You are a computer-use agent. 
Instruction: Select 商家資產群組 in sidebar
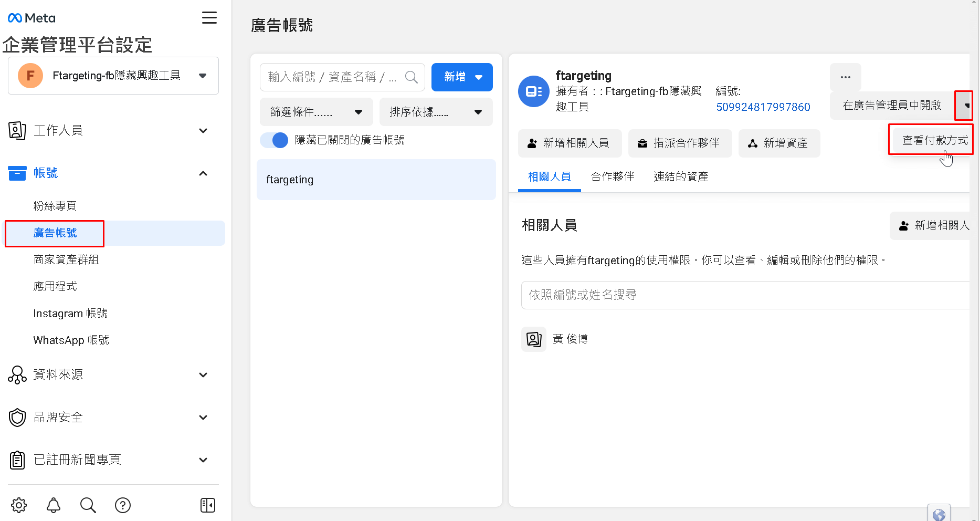66,259
